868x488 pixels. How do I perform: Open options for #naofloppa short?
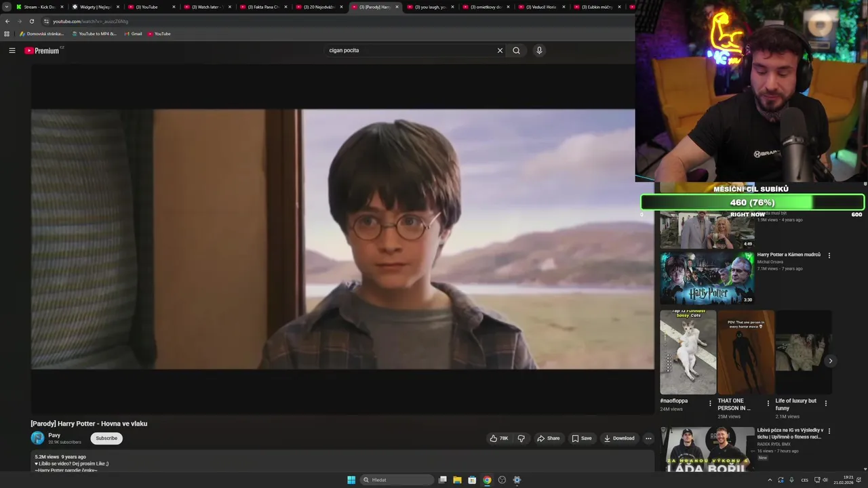click(710, 403)
